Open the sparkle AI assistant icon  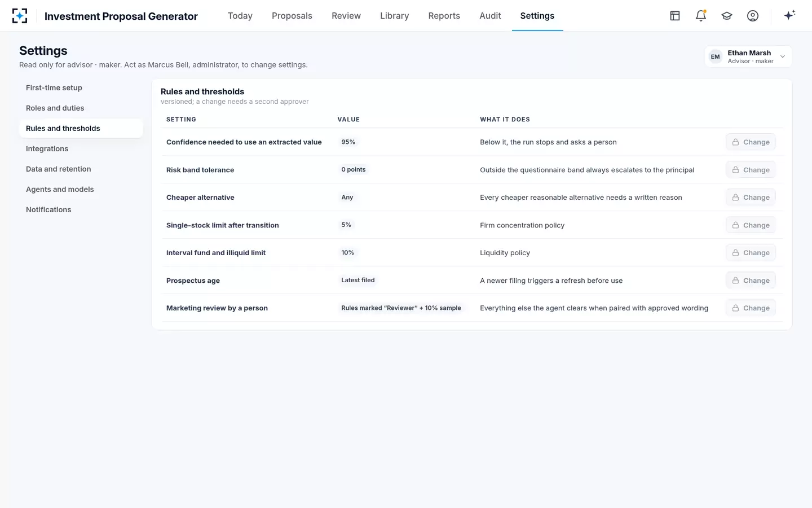(789, 15)
